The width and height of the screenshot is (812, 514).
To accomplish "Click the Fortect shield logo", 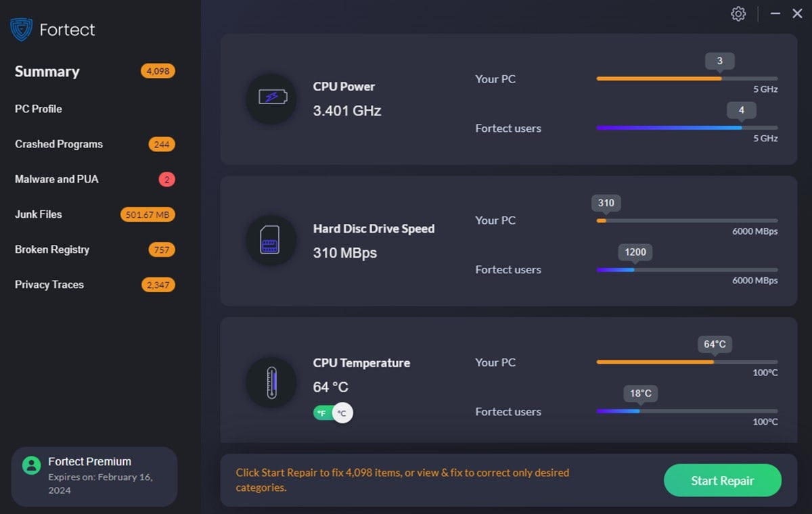I will point(22,30).
